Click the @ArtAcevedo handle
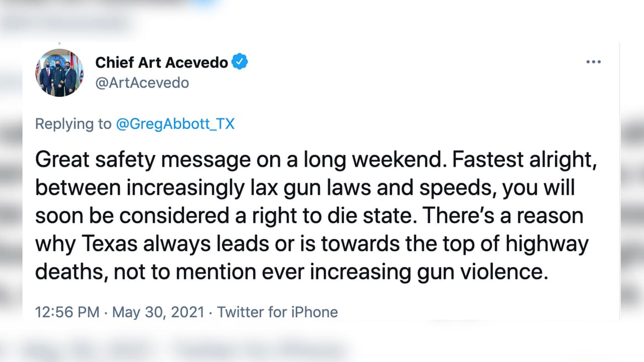This screenshot has width=644, height=362. pos(142,82)
